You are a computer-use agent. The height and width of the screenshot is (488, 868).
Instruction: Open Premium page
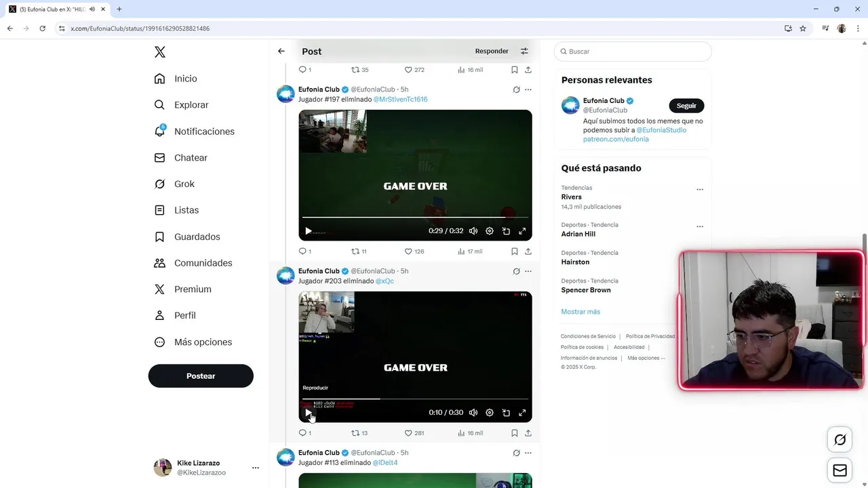tap(182, 289)
